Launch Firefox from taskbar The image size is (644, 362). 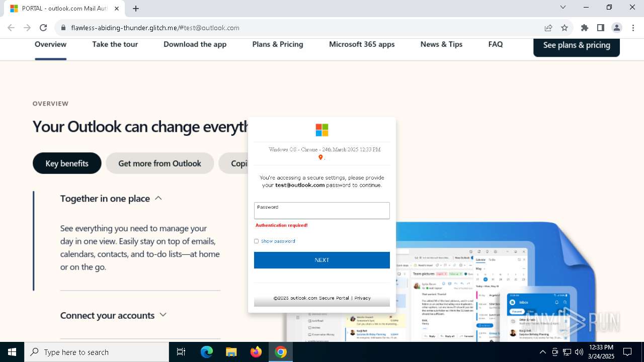tap(256, 352)
